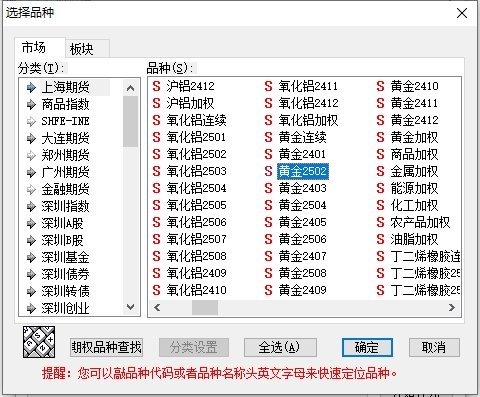
Task: Click the S icon next to 黄金连续
Action: tap(269, 137)
